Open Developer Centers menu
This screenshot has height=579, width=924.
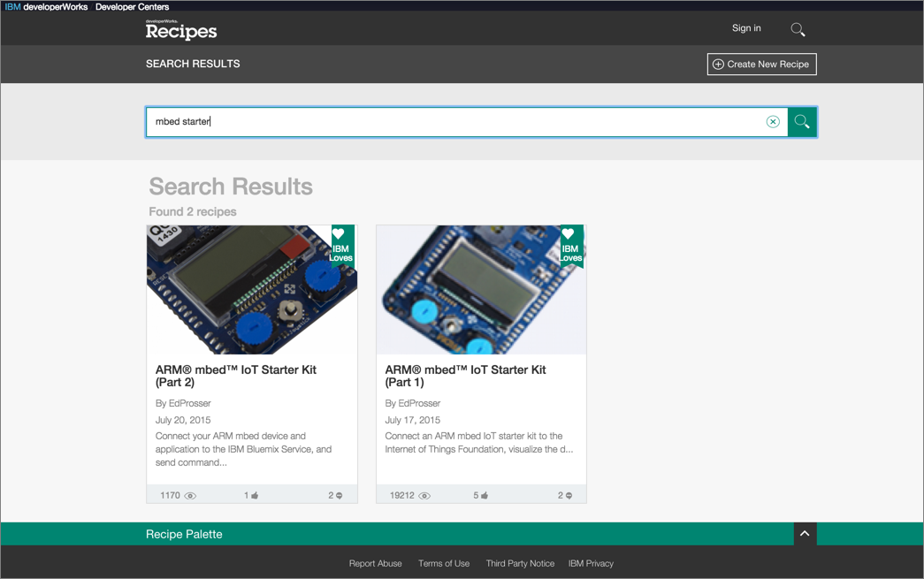pyautogui.click(x=132, y=7)
